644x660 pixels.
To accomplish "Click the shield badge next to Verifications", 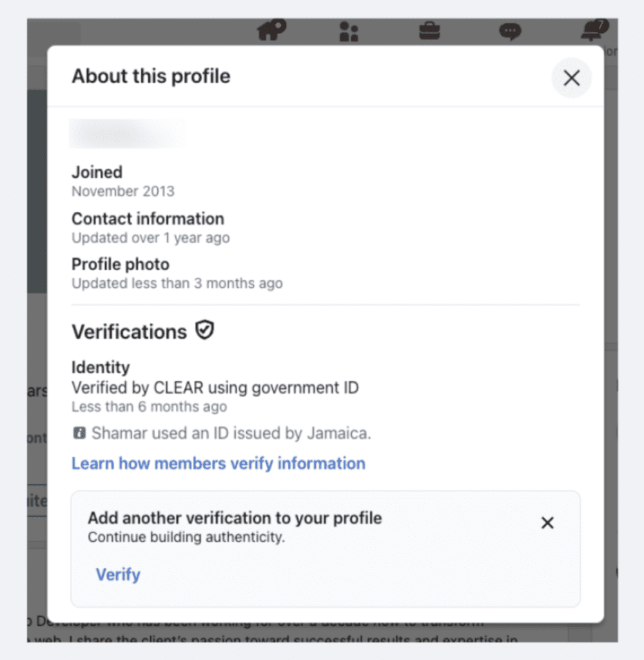I will 204,331.
